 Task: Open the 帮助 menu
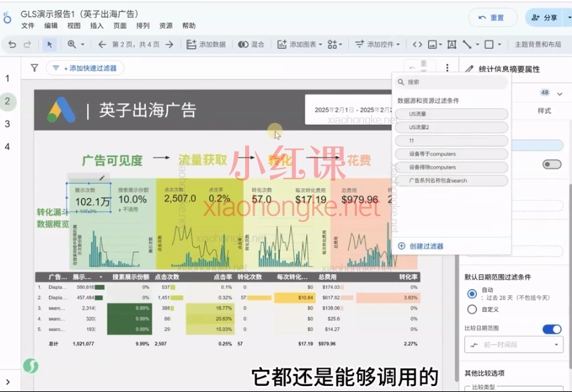click(x=189, y=25)
